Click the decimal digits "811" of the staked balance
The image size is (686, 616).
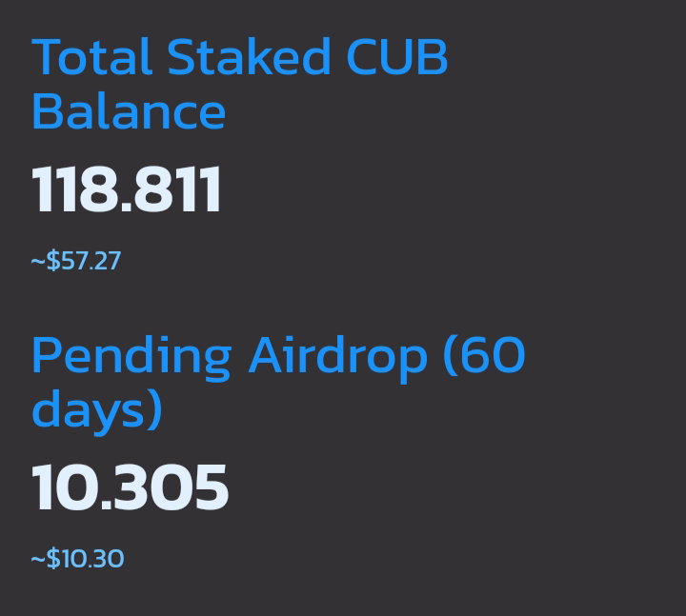pyautogui.click(x=177, y=189)
